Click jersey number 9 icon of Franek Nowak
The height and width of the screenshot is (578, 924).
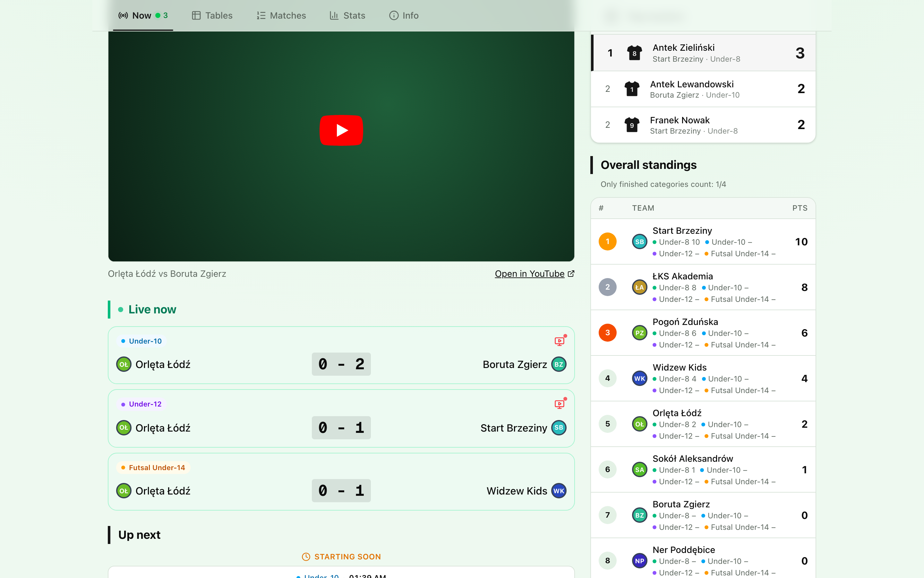click(x=632, y=125)
